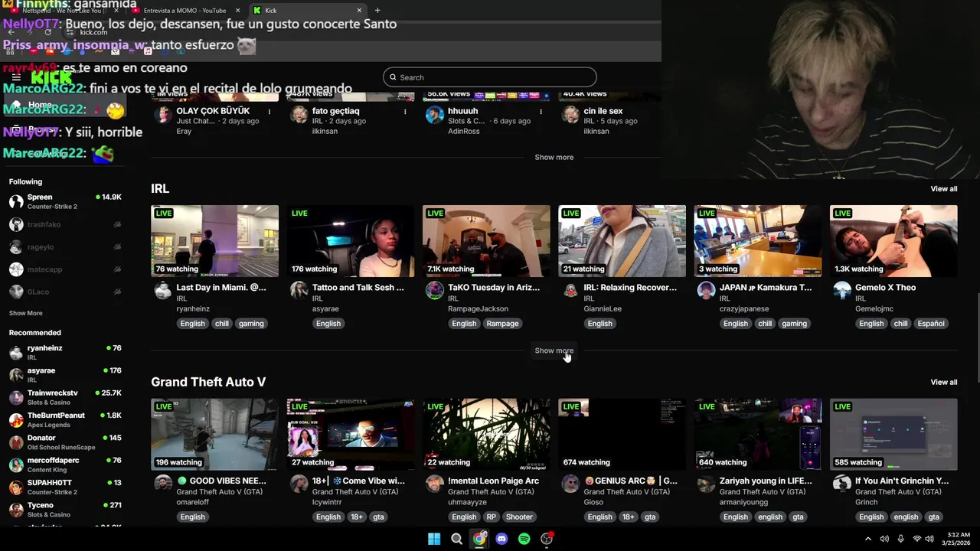This screenshot has height=551, width=980.
Task: Switch to Nettspend YouTube browser tab
Action: pos(63,11)
